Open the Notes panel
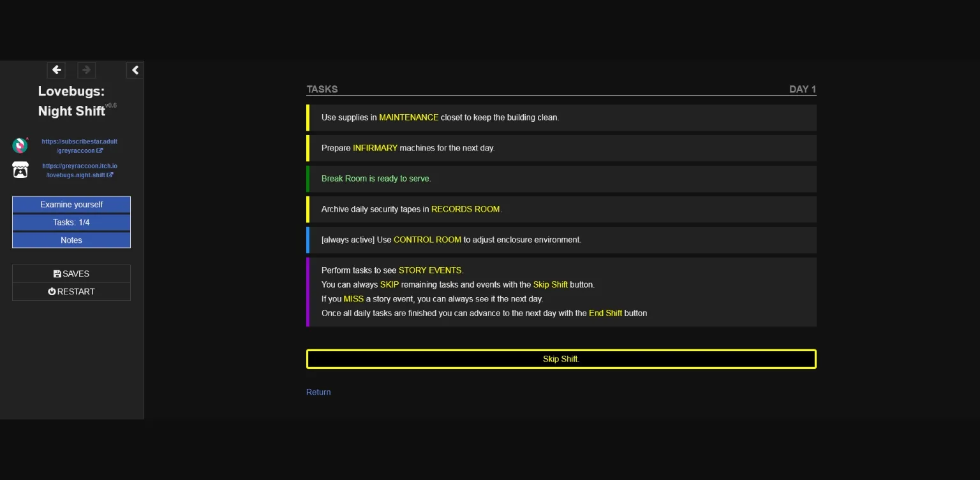Image resolution: width=980 pixels, height=480 pixels. 71,240
